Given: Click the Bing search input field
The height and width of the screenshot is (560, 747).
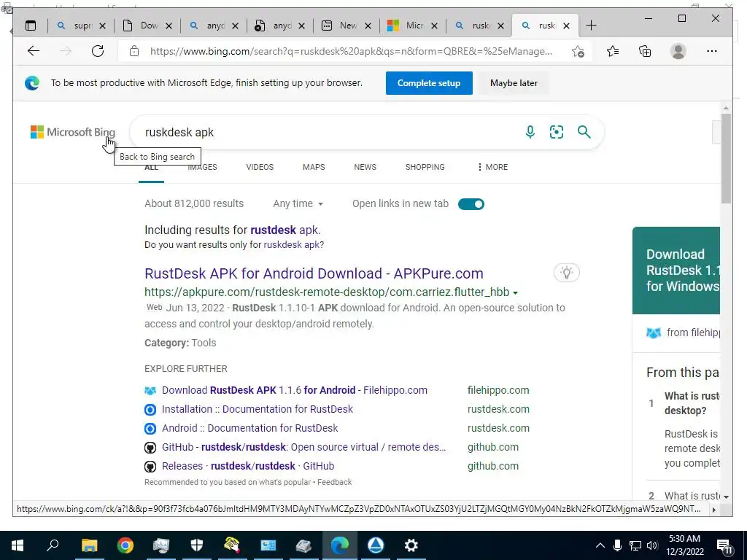Looking at the screenshot, I should pyautogui.click(x=329, y=132).
